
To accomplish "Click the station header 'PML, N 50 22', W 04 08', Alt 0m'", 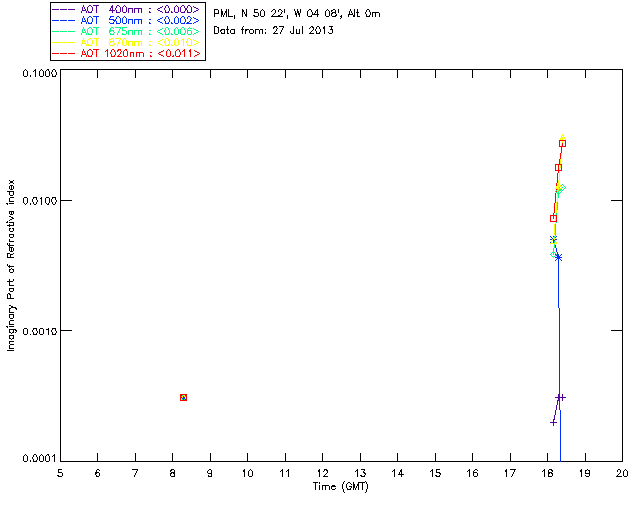I will tap(297, 14).
